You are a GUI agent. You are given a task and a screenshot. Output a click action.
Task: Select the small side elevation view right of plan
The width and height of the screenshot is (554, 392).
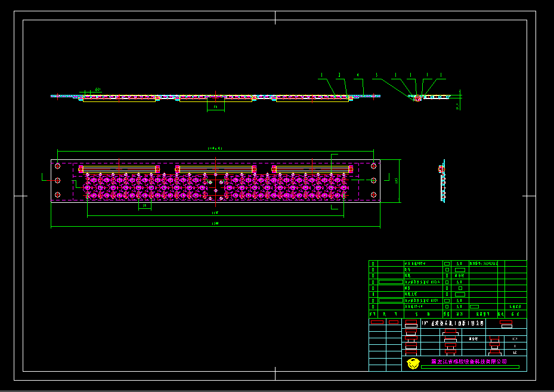point(442,181)
